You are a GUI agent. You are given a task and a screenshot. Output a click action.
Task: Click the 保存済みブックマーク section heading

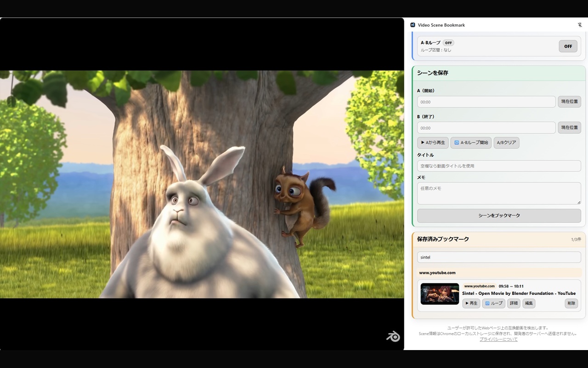coord(443,239)
